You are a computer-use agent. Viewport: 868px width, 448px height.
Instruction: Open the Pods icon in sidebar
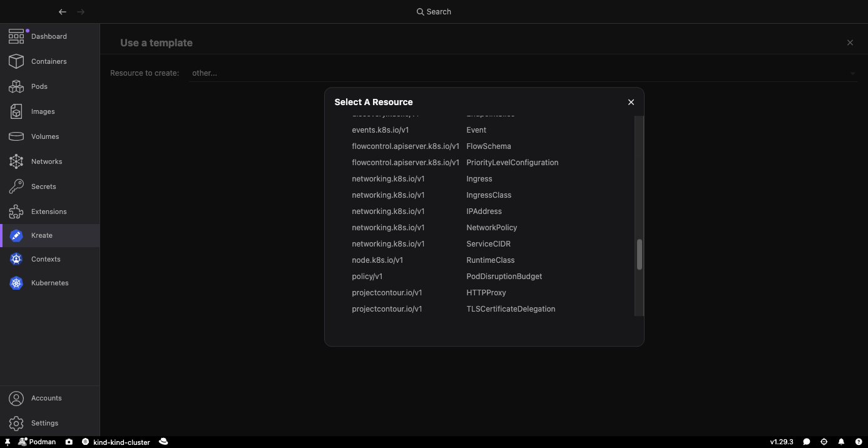(16, 86)
